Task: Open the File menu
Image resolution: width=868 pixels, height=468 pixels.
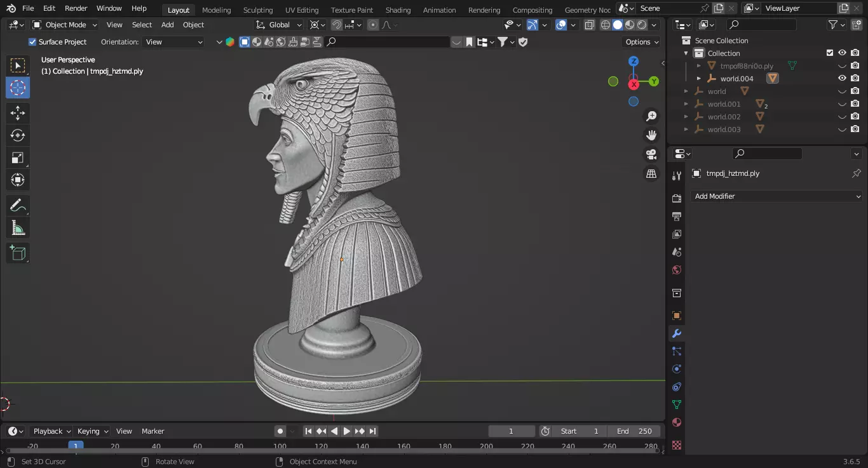Action: click(x=28, y=8)
